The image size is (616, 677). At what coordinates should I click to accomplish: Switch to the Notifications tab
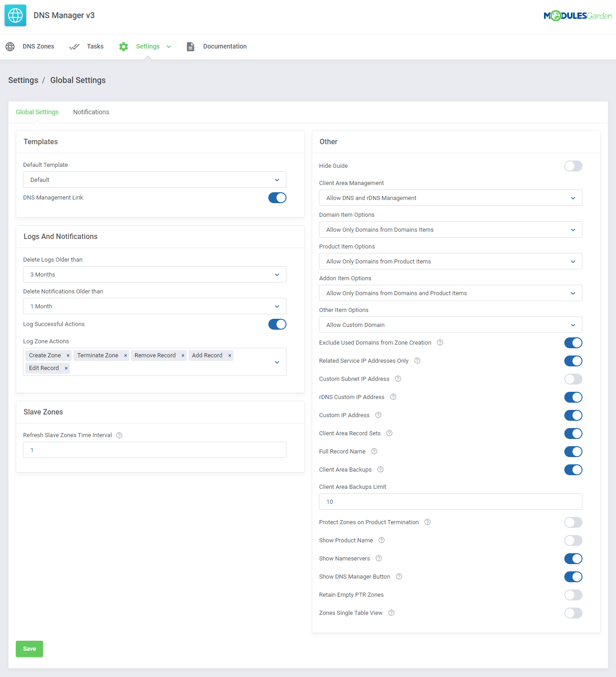(x=91, y=112)
